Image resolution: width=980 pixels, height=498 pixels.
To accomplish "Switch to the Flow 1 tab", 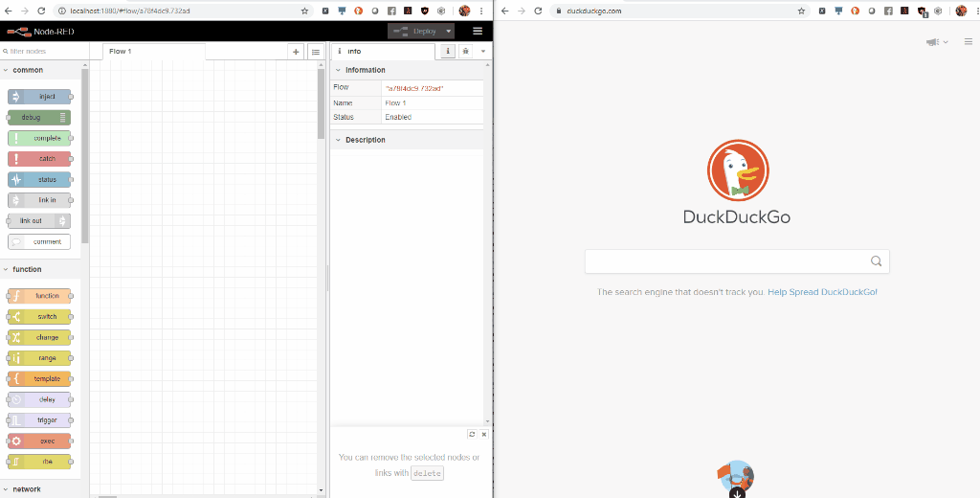I will click(x=154, y=52).
